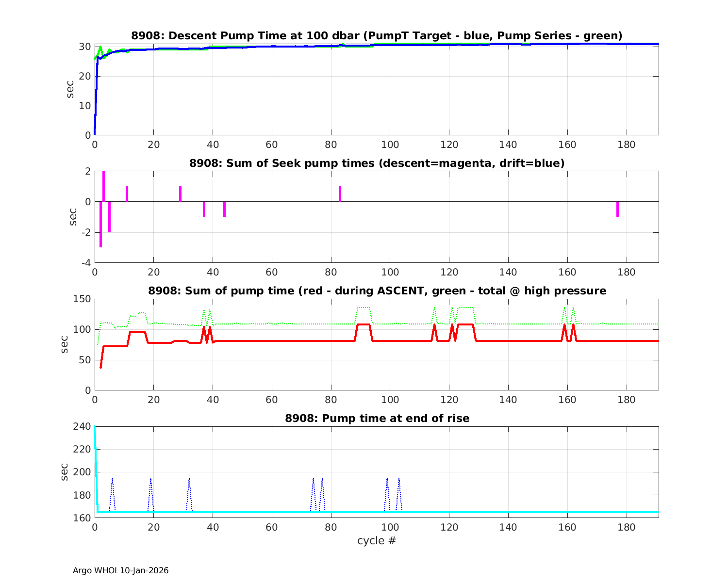Click the Descent Pump Time plot title
The height and width of the screenshot is (582, 728).
(x=377, y=36)
